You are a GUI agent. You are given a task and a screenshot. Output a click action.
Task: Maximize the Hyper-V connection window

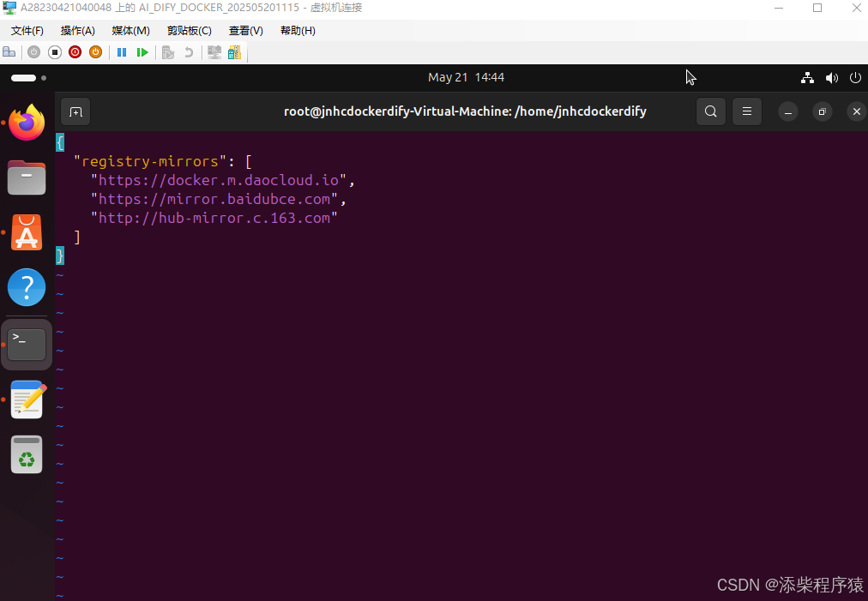[x=817, y=8]
